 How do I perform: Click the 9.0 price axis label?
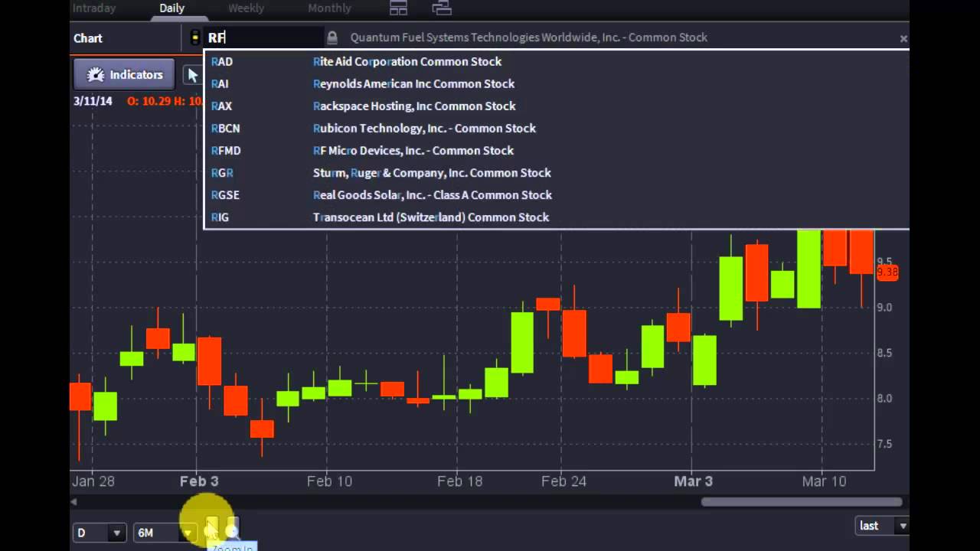pos(884,308)
